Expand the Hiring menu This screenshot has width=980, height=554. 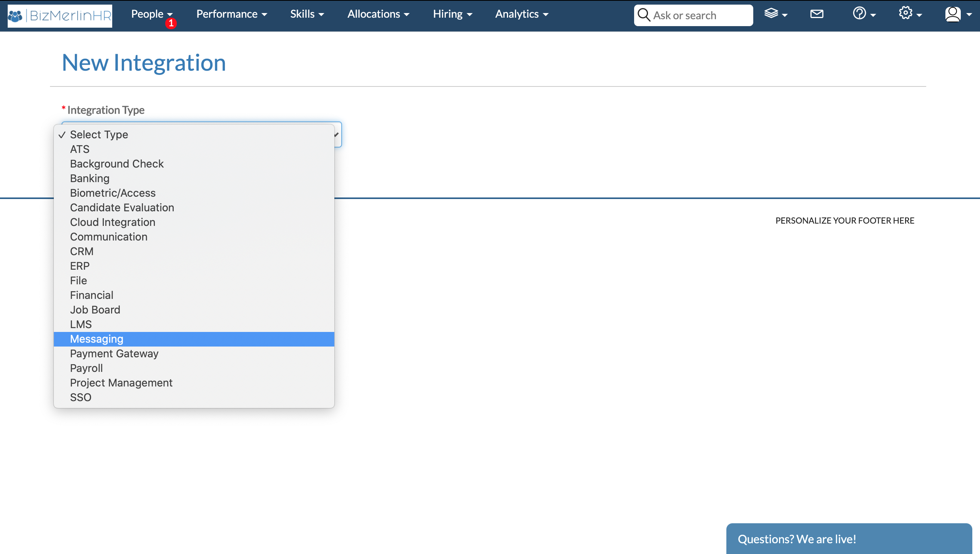[452, 14]
